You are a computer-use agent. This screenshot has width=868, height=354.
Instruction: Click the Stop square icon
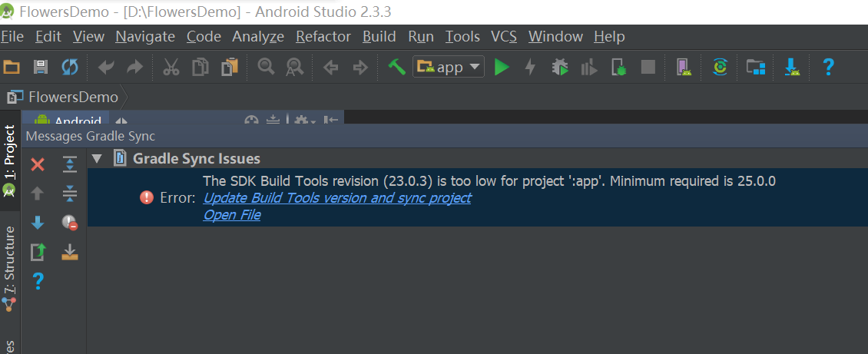point(648,68)
